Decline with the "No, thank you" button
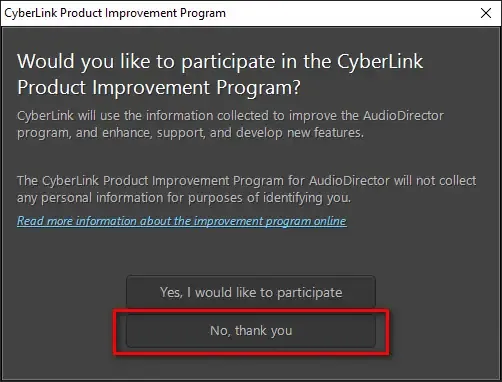Viewport: 502px width, 382px height. [251, 331]
